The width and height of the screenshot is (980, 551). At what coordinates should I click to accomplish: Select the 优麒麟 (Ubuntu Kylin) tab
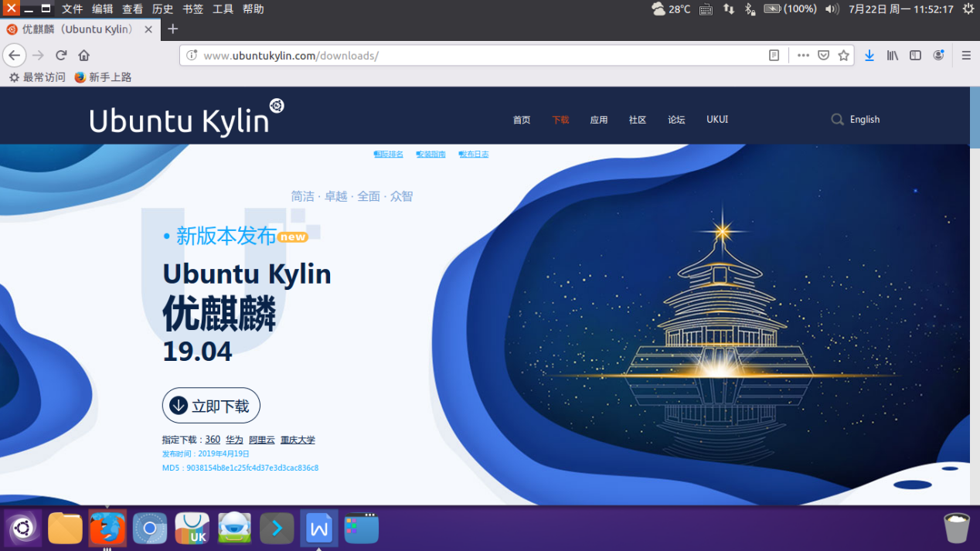(80, 29)
